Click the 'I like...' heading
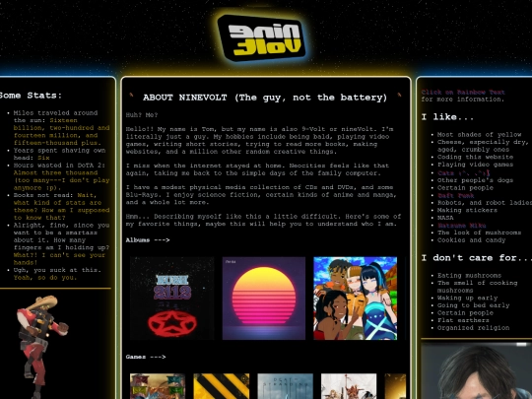 pos(447,117)
